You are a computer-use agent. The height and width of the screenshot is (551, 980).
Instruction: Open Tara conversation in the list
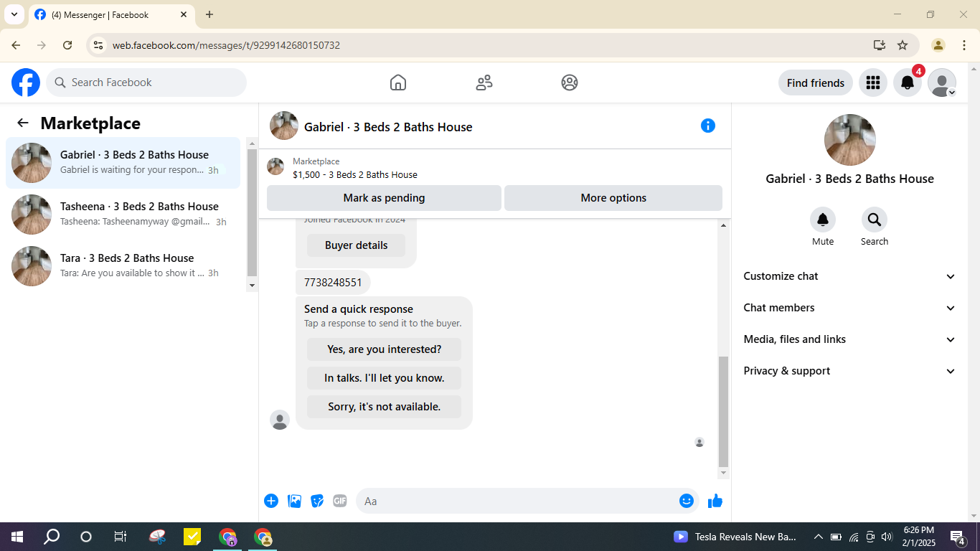(123, 266)
